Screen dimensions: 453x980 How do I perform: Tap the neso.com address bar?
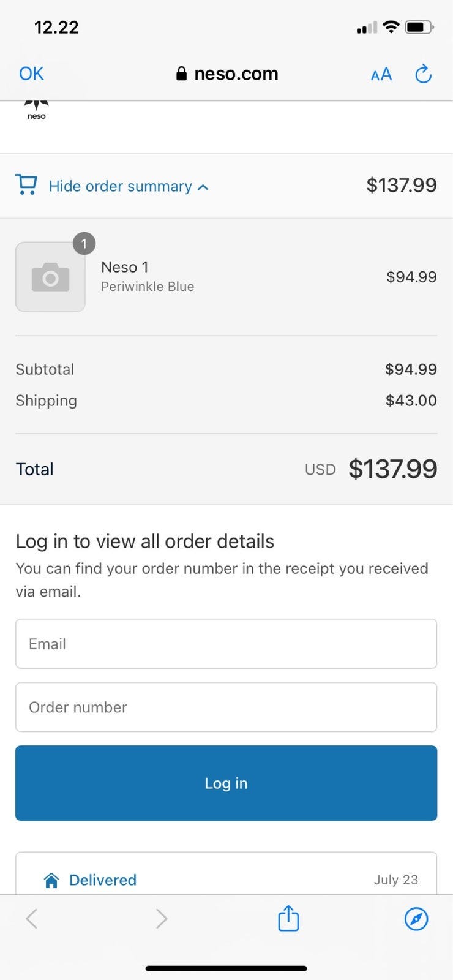[236, 74]
